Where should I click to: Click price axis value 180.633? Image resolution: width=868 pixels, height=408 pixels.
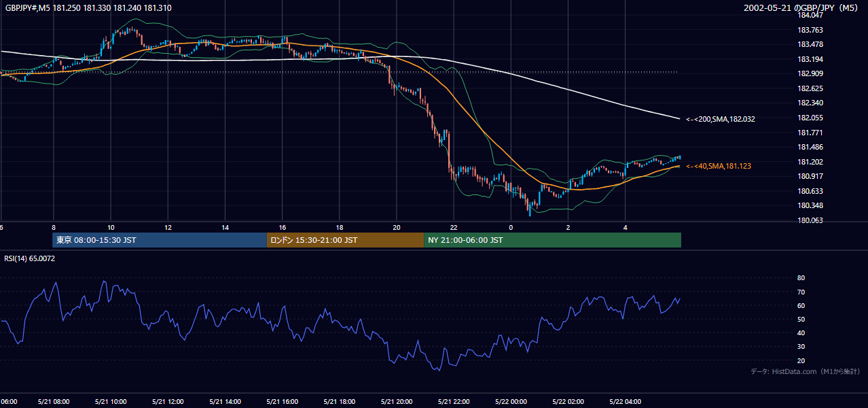pos(810,191)
